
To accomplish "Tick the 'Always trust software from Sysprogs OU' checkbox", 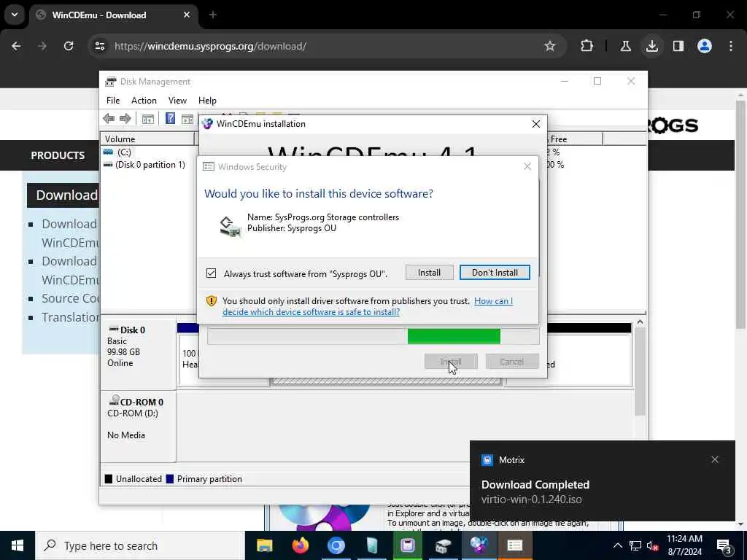I will (211, 273).
